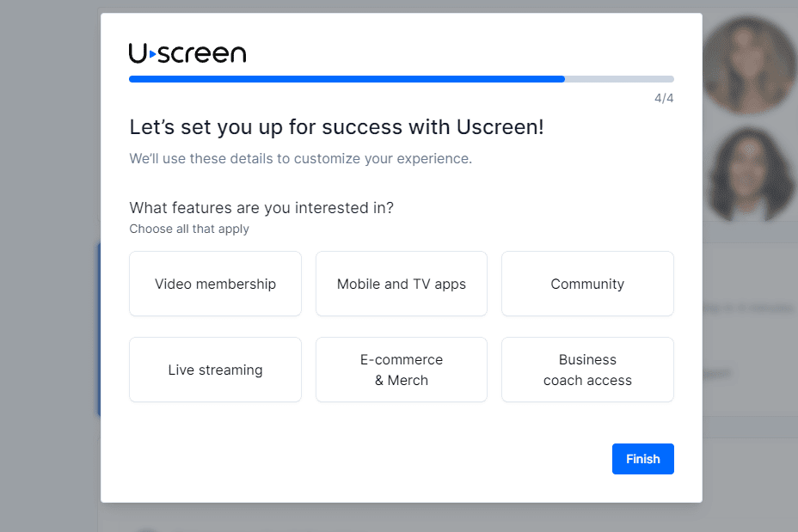Toggle Business coach access on

click(x=587, y=370)
